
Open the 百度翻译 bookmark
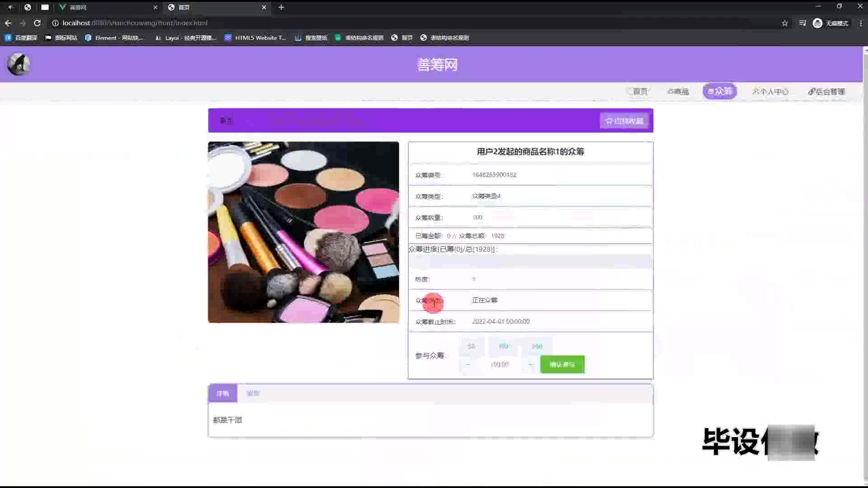[21, 38]
